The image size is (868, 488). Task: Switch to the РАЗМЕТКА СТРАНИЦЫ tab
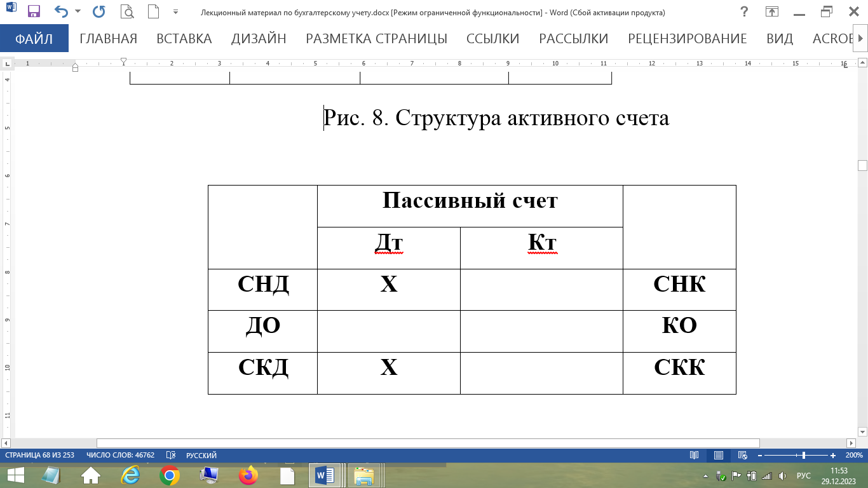376,39
